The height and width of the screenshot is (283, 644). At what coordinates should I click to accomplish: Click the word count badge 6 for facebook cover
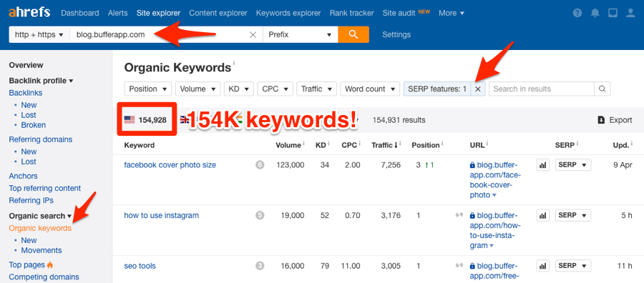pos(260,165)
